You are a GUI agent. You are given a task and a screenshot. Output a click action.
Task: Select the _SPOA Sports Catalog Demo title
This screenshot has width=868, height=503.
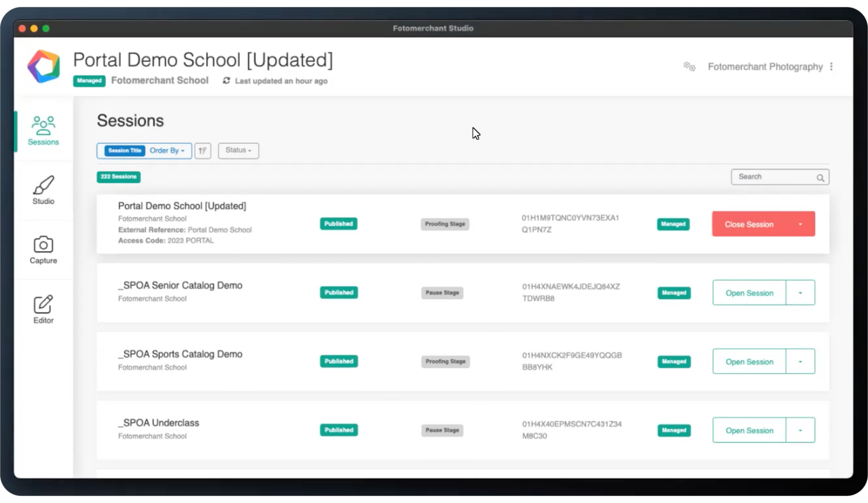click(x=180, y=354)
